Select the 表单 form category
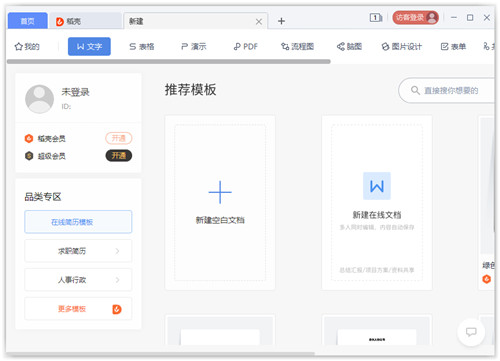 (453, 46)
